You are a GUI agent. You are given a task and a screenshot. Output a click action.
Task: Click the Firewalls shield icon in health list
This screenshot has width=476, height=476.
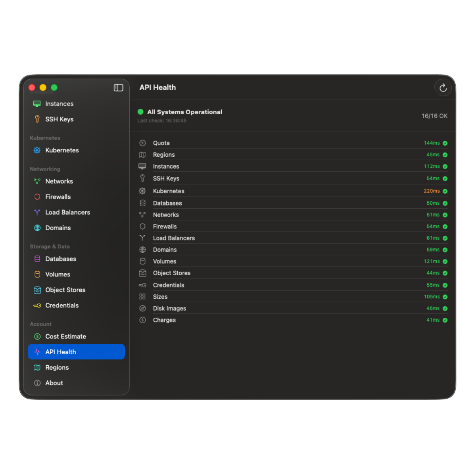click(x=142, y=226)
